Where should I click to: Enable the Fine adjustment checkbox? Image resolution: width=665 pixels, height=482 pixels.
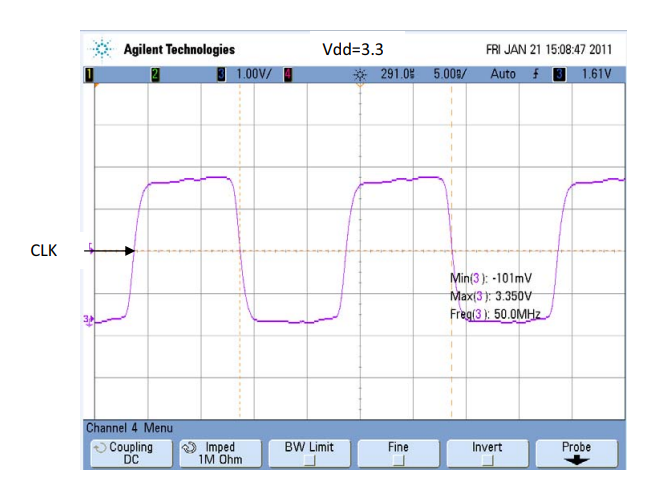[x=398, y=461]
